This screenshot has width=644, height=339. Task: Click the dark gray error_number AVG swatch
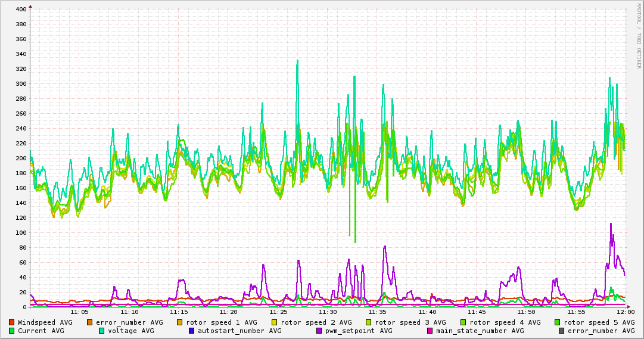562,331
